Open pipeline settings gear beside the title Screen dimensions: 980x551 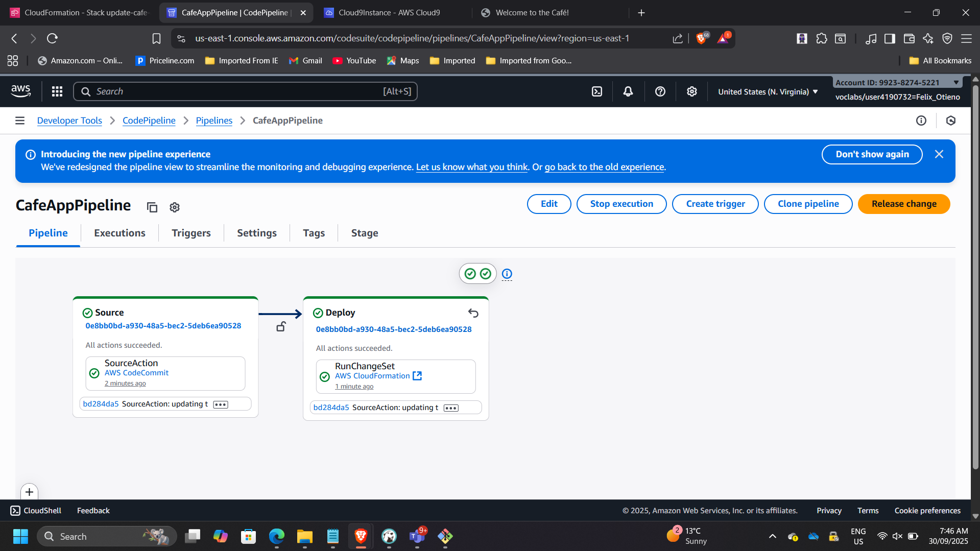point(175,207)
